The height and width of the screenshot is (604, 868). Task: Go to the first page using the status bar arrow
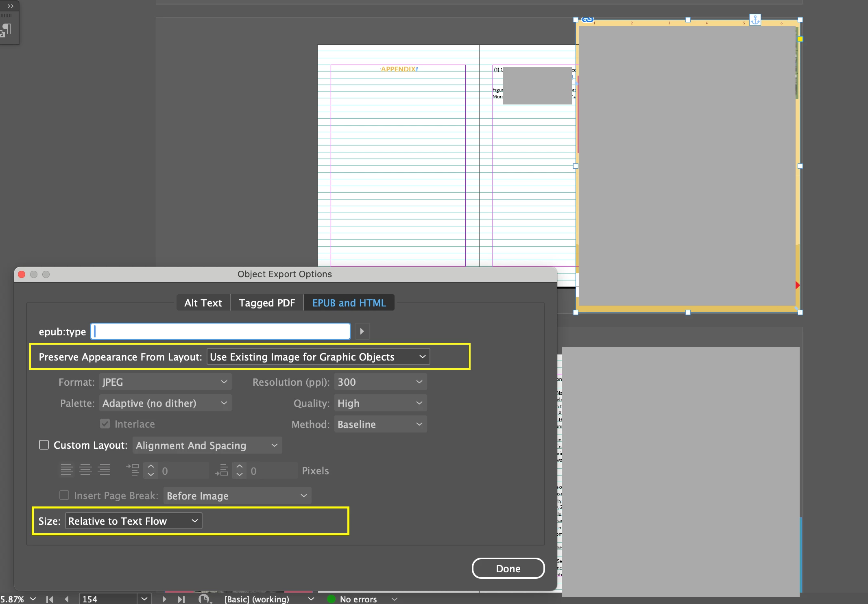(50, 599)
